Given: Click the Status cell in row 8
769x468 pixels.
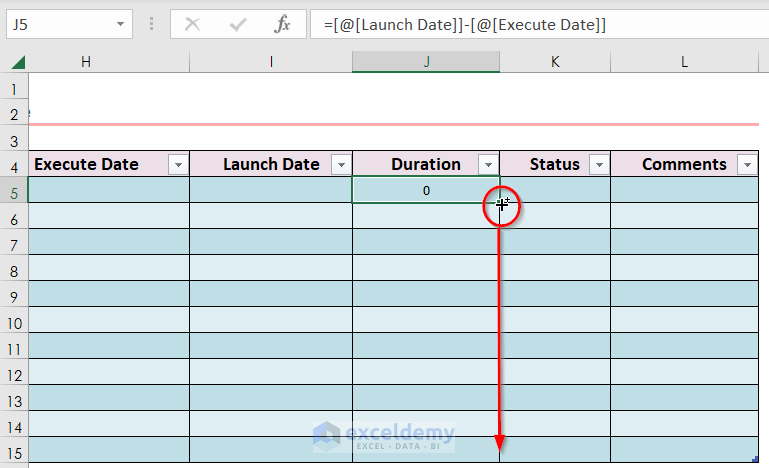Looking at the screenshot, I should coord(555,268).
